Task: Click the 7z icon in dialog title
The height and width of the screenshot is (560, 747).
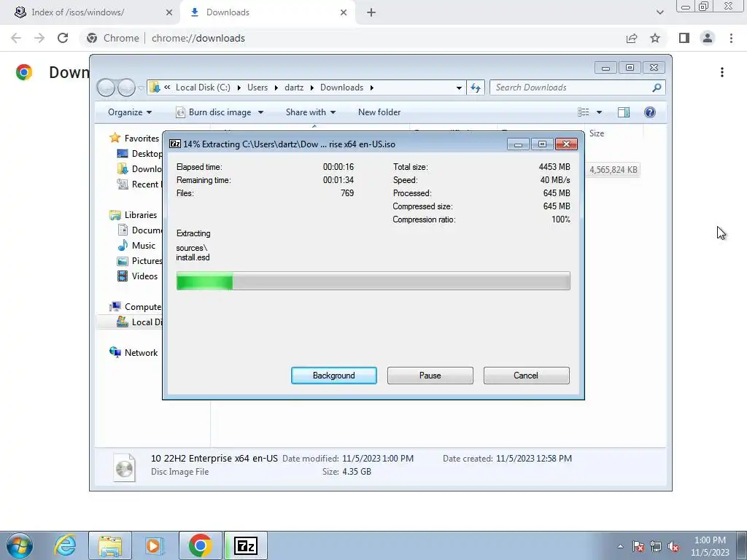Action: (x=175, y=144)
